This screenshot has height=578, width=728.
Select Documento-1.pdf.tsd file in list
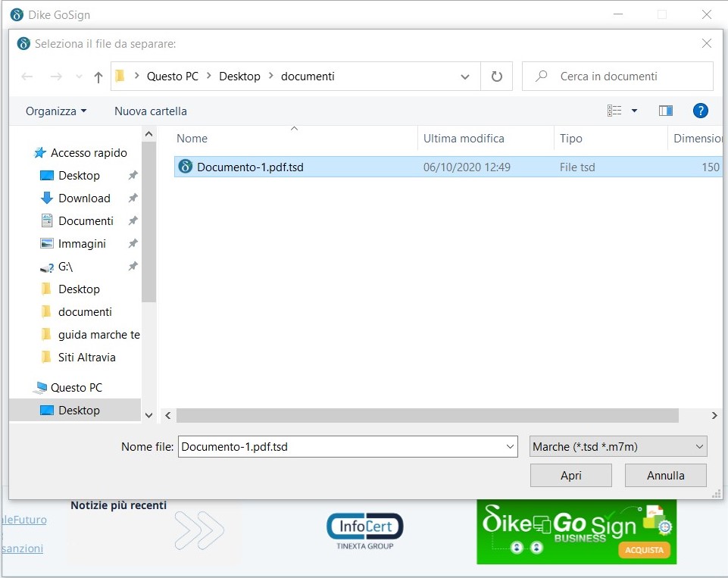tap(250, 167)
